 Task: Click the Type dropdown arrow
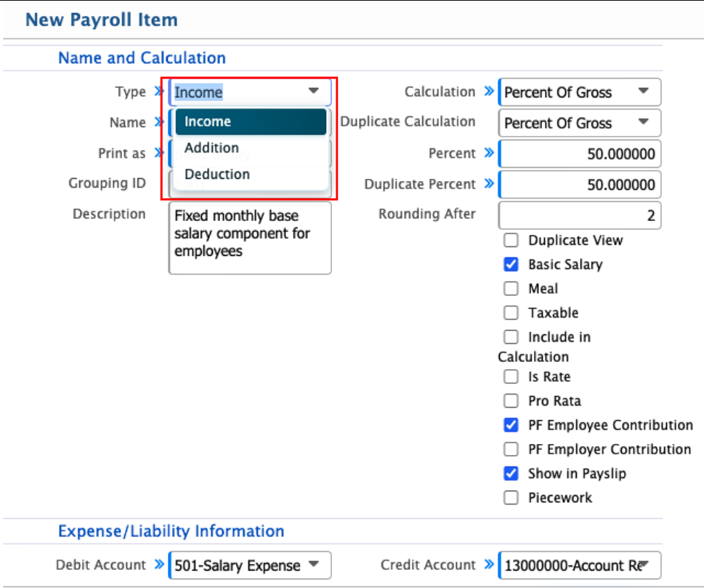pyautogui.click(x=314, y=92)
